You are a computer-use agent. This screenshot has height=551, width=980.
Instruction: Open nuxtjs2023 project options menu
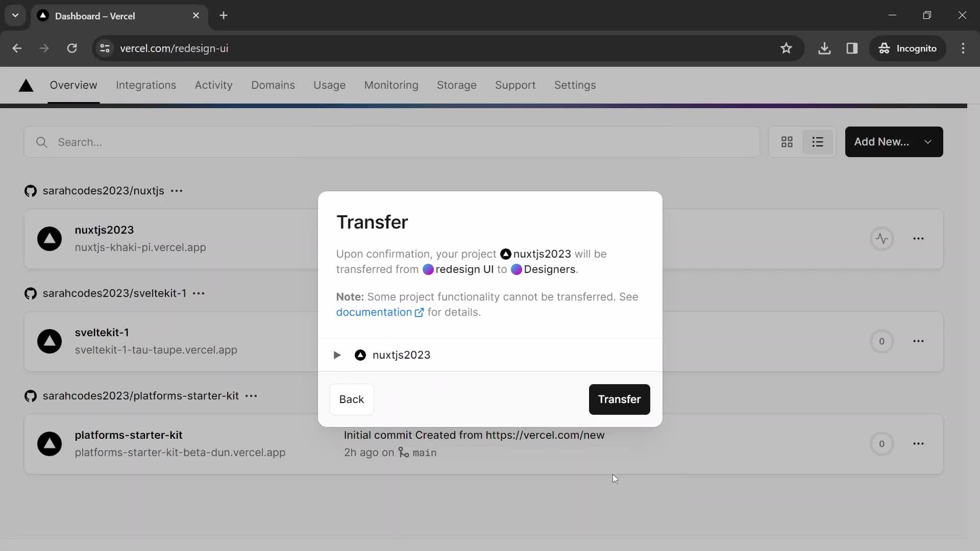click(919, 239)
